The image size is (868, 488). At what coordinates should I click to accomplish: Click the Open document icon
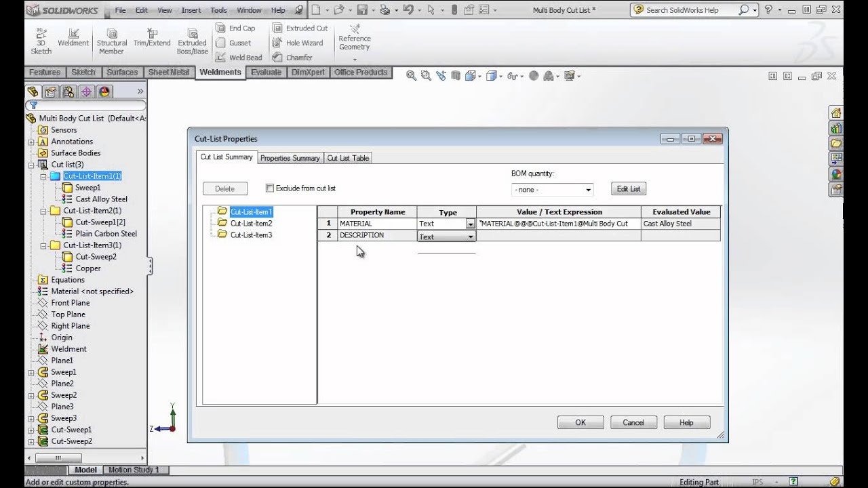click(x=338, y=10)
